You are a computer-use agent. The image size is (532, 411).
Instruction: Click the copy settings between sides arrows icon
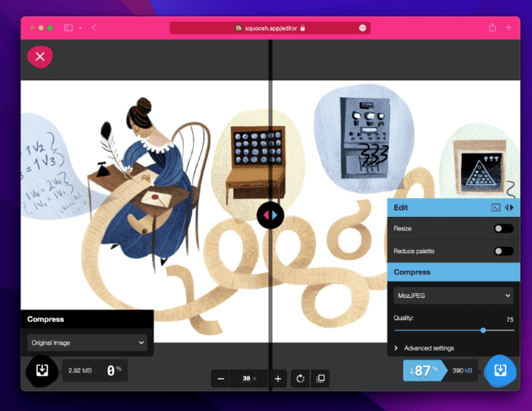pyautogui.click(x=509, y=208)
